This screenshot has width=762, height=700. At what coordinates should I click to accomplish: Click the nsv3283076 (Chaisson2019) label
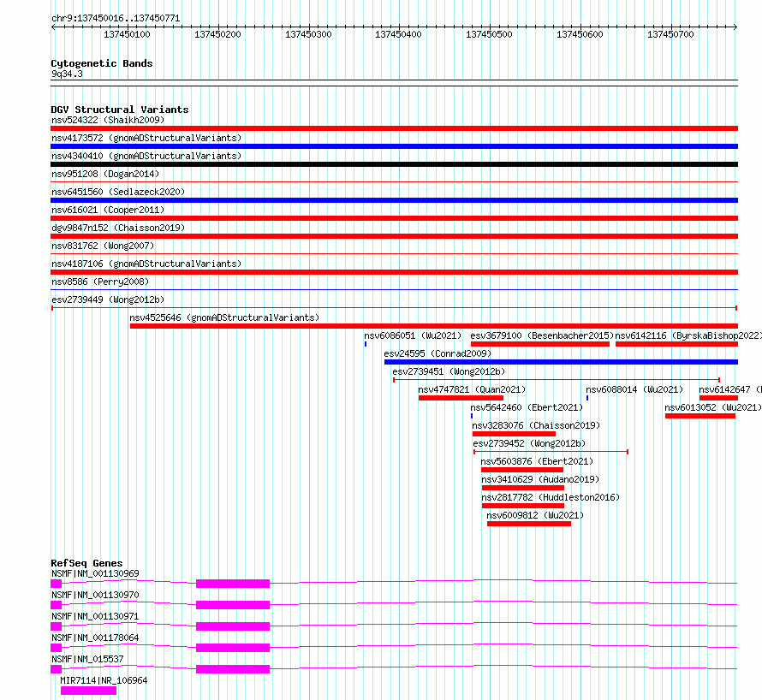536,425
